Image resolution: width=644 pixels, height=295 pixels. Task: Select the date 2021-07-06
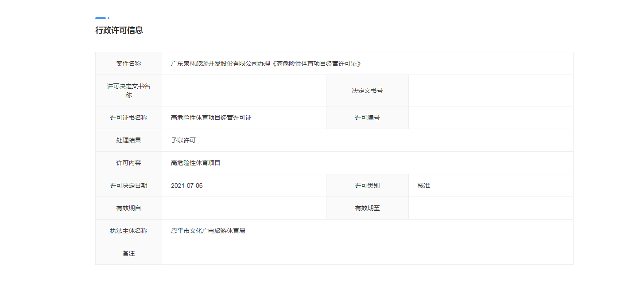187,185
